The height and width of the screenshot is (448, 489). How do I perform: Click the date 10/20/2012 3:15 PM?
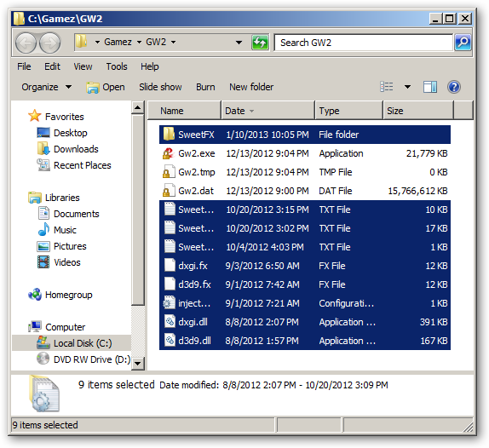[268, 210]
